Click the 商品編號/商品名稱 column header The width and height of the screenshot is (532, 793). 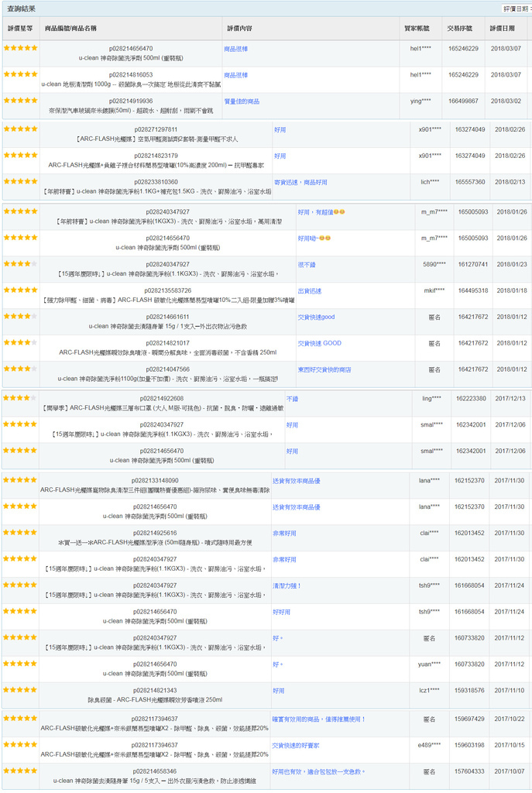click(x=70, y=29)
